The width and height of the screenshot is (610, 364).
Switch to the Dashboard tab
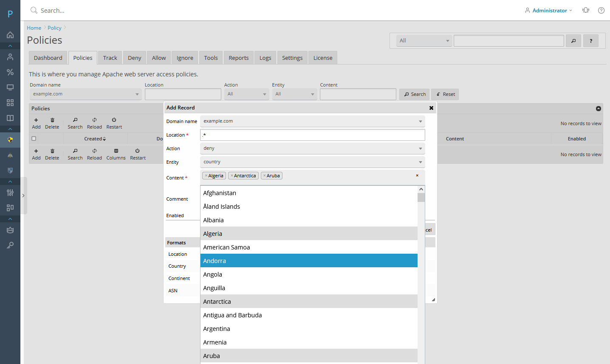(x=48, y=58)
